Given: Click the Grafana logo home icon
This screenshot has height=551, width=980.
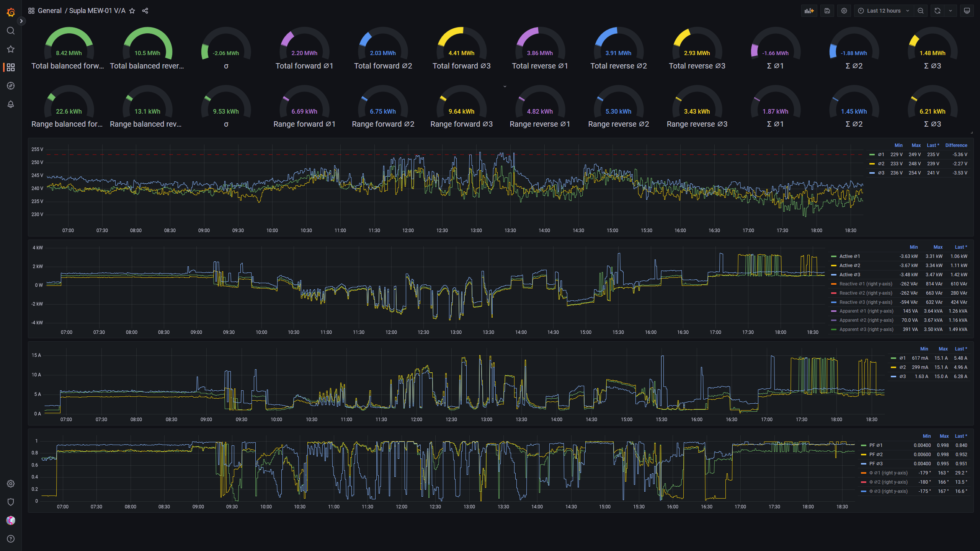Looking at the screenshot, I should (x=11, y=12).
